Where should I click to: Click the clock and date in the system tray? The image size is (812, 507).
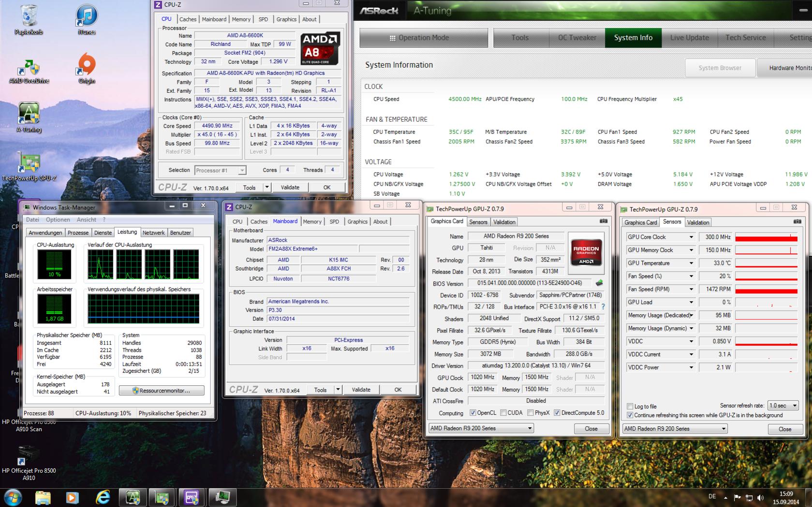pos(786,498)
